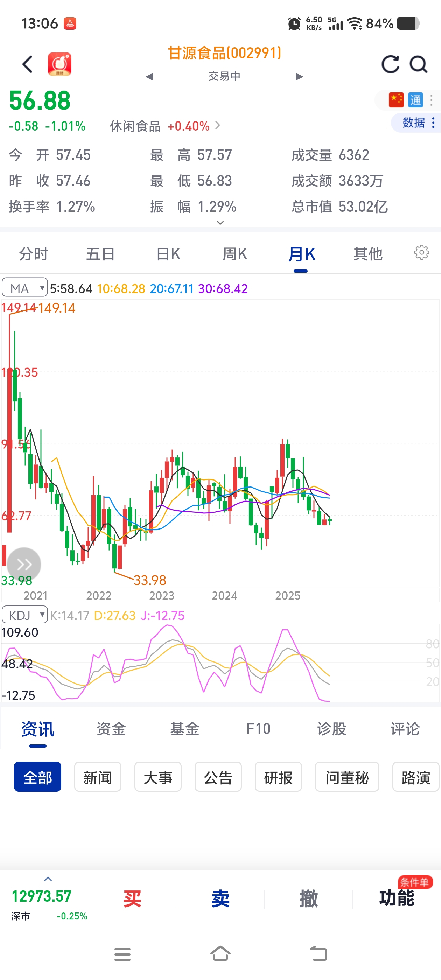The height and width of the screenshot is (980, 441).
Task: Tap the stock title 甘源食品(002991)
Action: coord(224,53)
